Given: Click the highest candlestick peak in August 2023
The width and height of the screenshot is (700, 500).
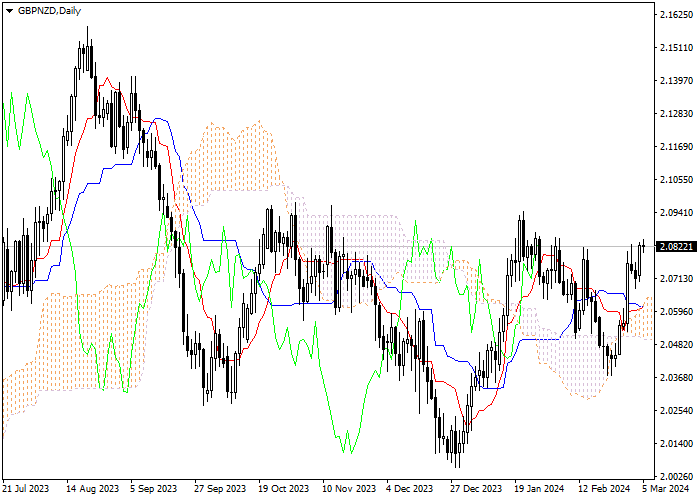Looking at the screenshot, I should click(88, 49).
